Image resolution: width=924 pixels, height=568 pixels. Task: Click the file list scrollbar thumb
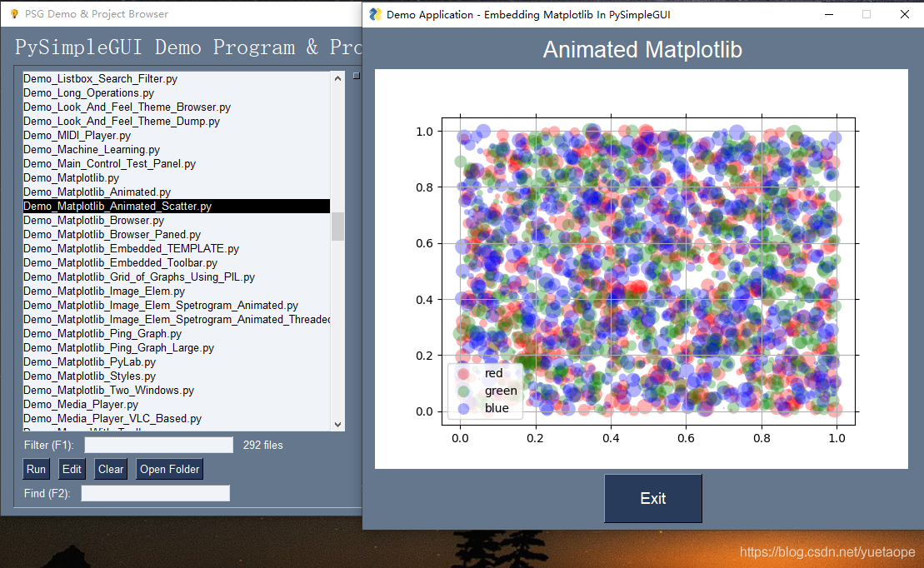pos(337,227)
